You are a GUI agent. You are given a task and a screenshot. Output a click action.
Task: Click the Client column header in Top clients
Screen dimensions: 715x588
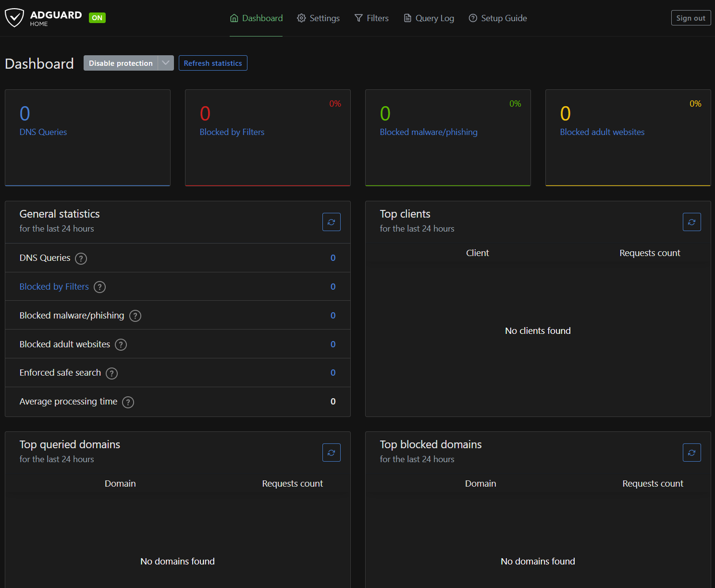pyautogui.click(x=478, y=253)
